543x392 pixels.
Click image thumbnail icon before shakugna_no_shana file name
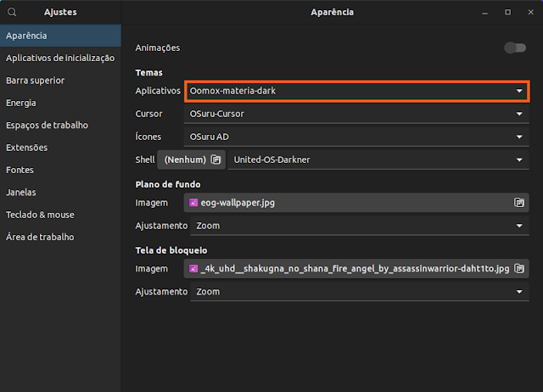[x=193, y=269]
